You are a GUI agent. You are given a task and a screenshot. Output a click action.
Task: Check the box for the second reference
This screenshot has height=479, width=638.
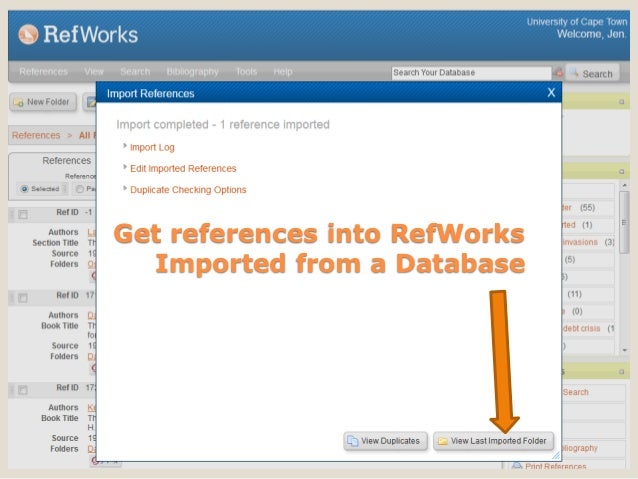click(x=23, y=298)
